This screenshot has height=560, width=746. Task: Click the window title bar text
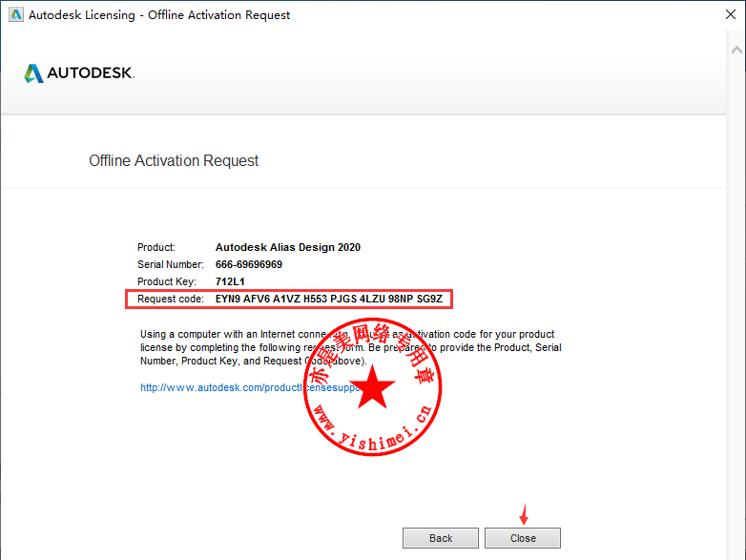pos(159,14)
